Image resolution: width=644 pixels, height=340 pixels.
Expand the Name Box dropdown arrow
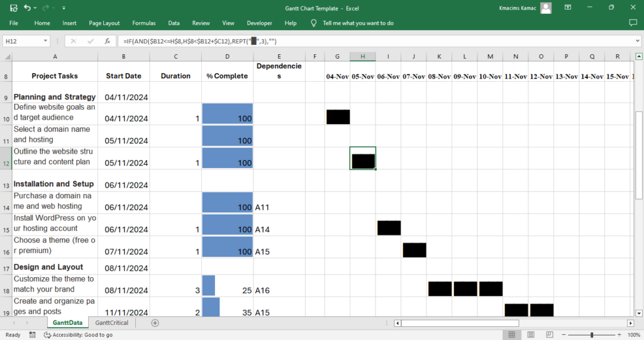tap(45, 41)
